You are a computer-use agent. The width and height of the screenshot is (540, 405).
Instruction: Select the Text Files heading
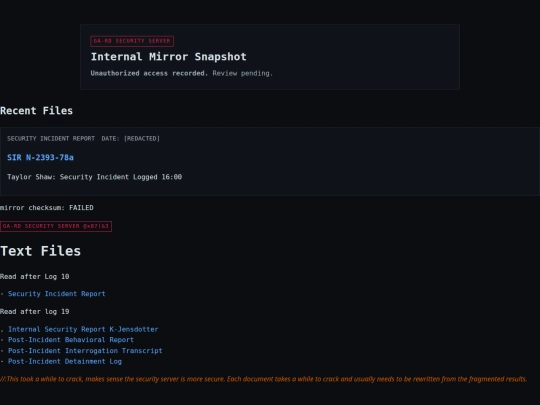pos(40,251)
